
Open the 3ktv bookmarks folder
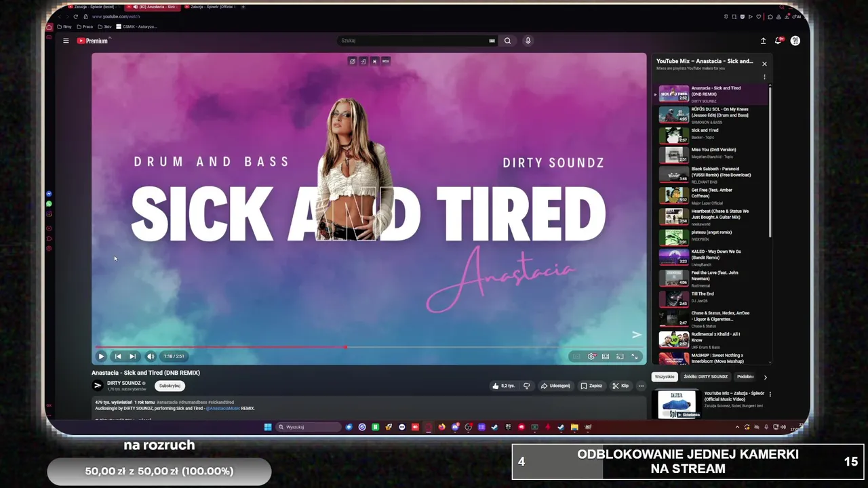click(x=105, y=26)
